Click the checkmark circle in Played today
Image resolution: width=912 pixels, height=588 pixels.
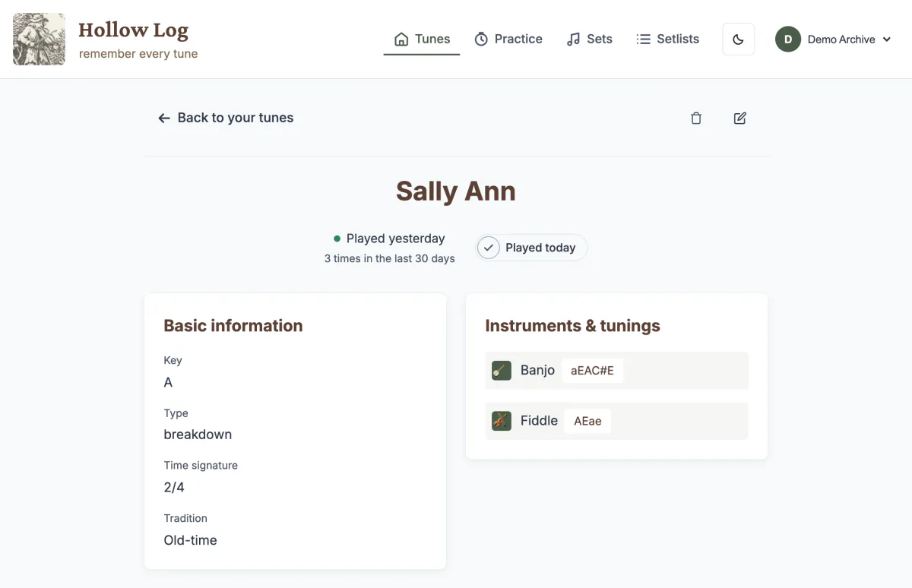pyautogui.click(x=489, y=248)
